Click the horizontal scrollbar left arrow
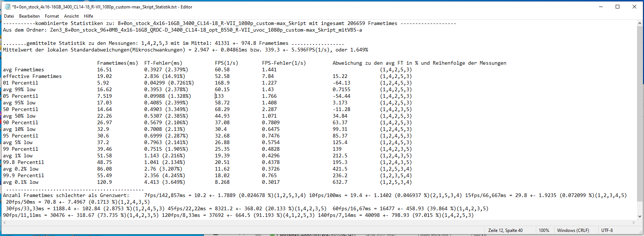Screen dimensions: 644x236 pyautogui.click(x=4, y=222)
